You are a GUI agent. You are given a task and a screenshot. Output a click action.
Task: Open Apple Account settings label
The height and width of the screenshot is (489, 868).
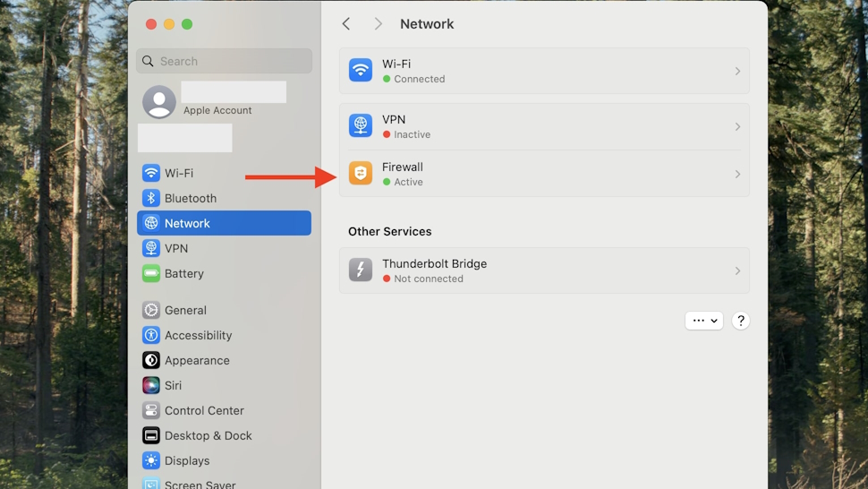pos(217,110)
